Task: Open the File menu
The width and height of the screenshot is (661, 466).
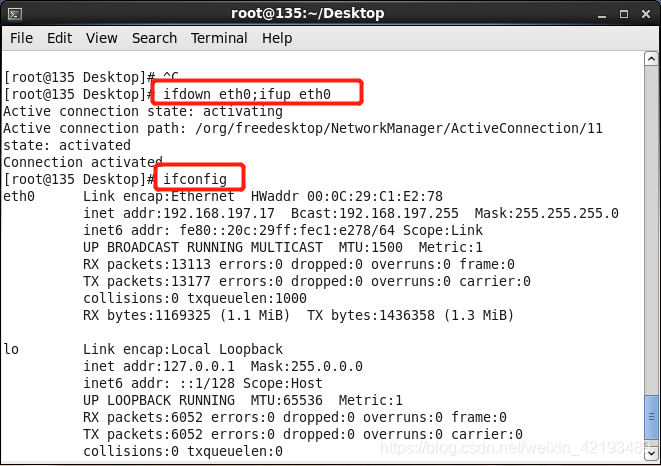Action: 21,38
